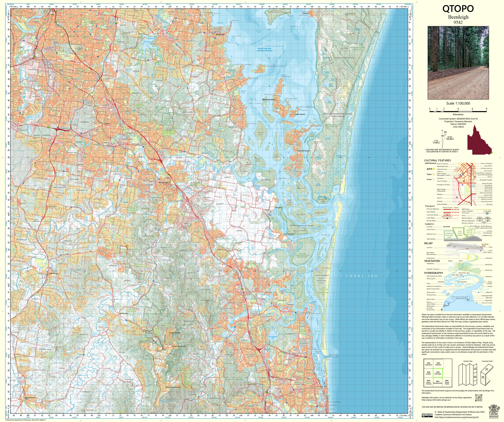Select the 9641 Tweed Heads index cell
Viewport: 504px width, 422px height.
coord(447,382)
